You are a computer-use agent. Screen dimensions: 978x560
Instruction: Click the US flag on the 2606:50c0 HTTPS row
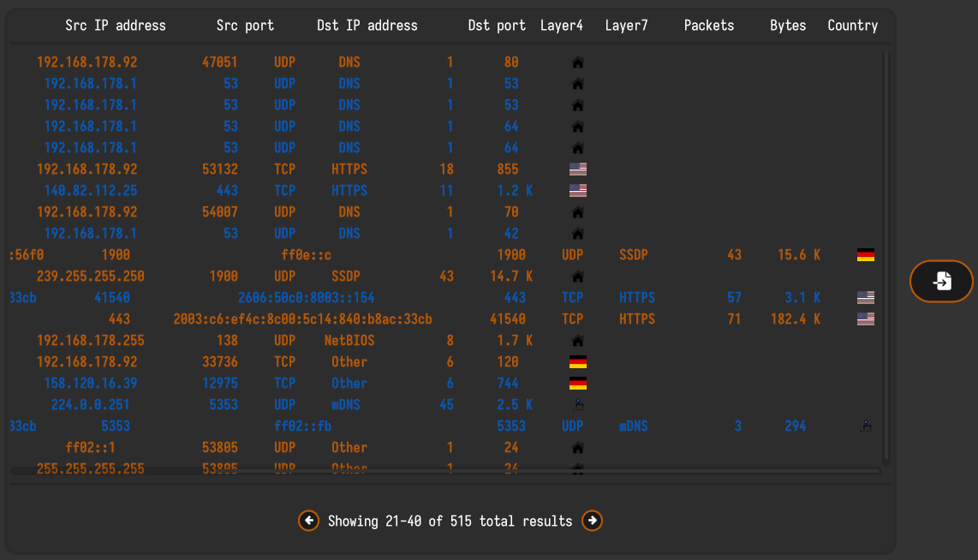tap(866, 297)
